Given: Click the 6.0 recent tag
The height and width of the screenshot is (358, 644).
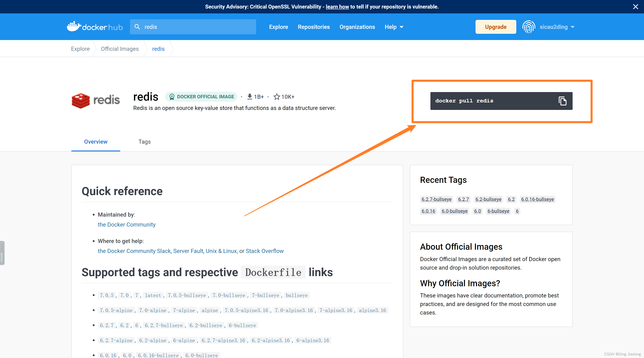Looking at the screenshot, I should pos(477,211).
